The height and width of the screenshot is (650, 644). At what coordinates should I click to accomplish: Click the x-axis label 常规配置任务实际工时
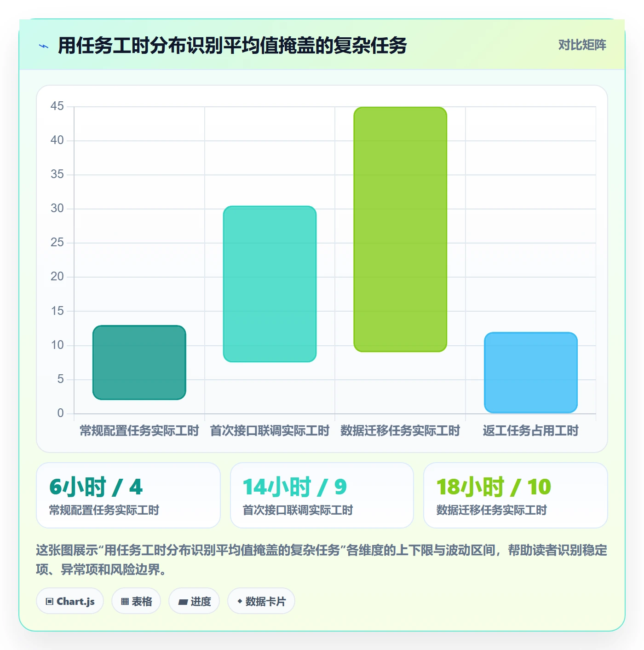(139, 431)
